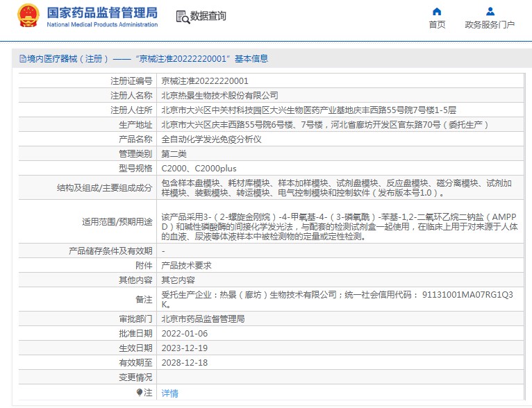Click the bulb icon beside 注

tap(140, 393)
